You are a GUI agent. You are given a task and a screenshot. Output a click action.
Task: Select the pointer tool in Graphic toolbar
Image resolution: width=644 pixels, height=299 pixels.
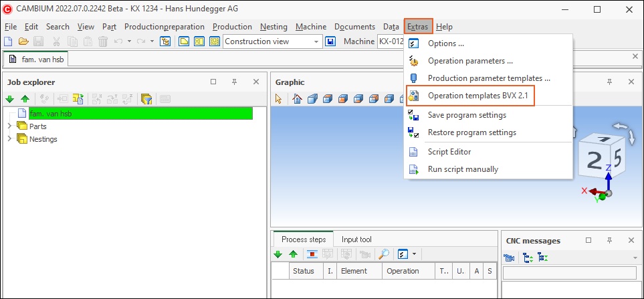pyautogui.click(x=279, y=99)
